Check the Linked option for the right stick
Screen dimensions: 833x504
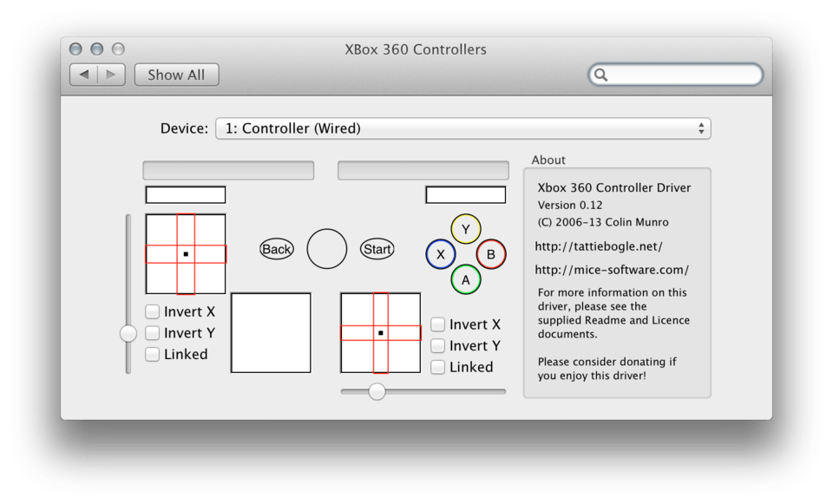(x=437, y=367)
